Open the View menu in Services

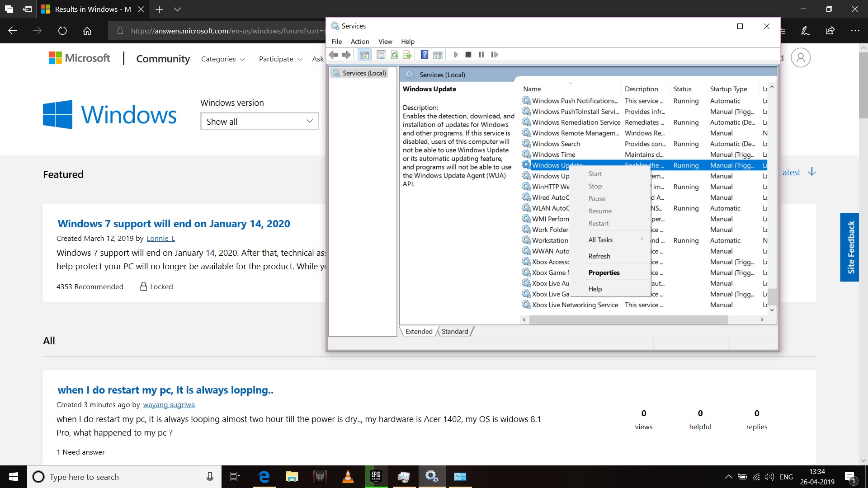(x=385, y=41)
